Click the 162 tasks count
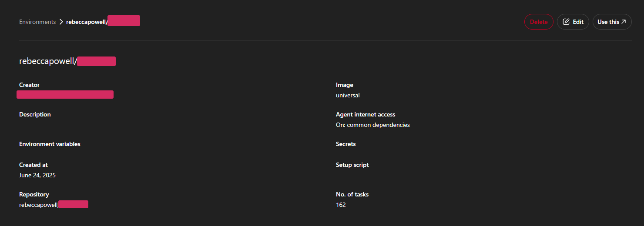Image resolution: width=644 pixels, height=226 pixels. pos(341,205)
